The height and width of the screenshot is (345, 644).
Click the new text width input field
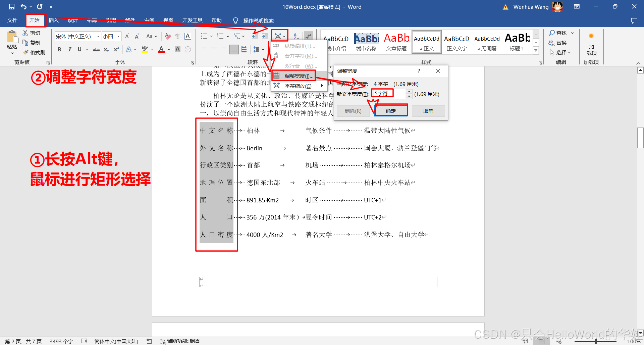(389, 94)
